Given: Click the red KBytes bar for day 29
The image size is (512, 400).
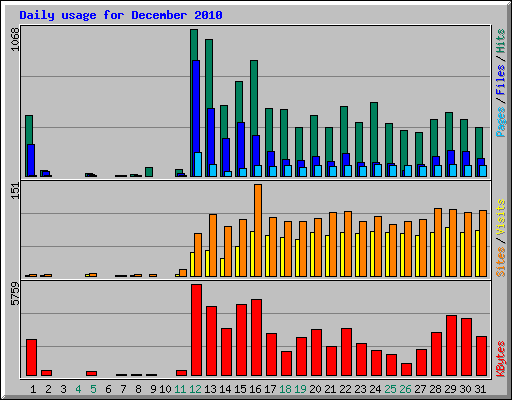Looking at the screenshot, I should (x=451, y=345).
